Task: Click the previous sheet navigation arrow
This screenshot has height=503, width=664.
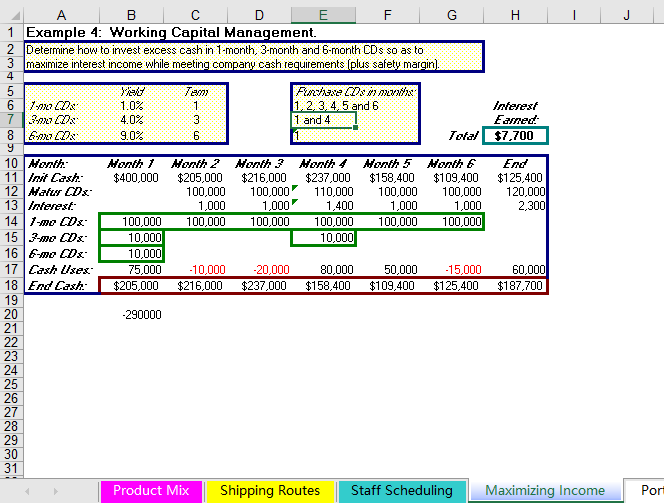Action: click(27, 491)
